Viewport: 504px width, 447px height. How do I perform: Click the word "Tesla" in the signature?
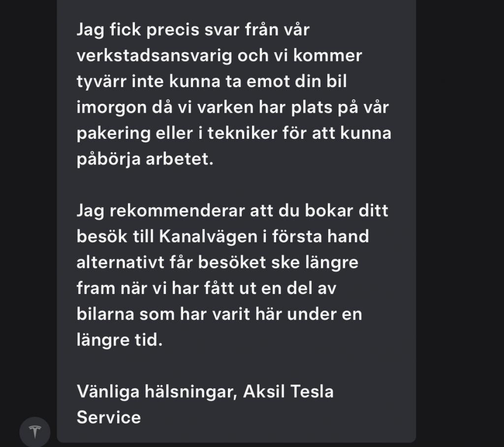tap(312, 391)
